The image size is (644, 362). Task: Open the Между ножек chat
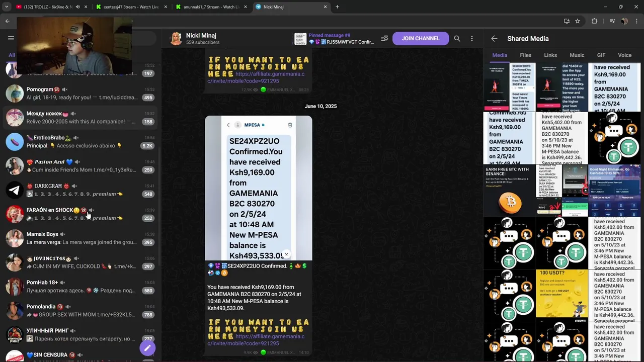(80, 118)
